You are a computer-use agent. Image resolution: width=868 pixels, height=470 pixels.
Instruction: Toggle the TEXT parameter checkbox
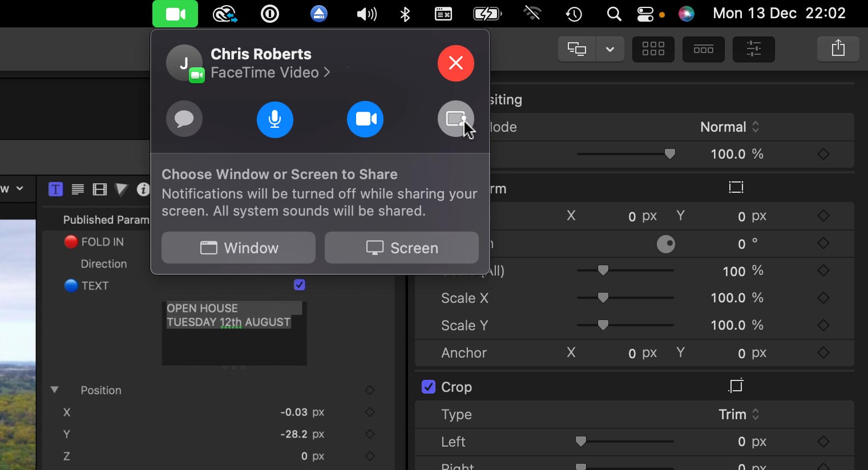(299, 285)
